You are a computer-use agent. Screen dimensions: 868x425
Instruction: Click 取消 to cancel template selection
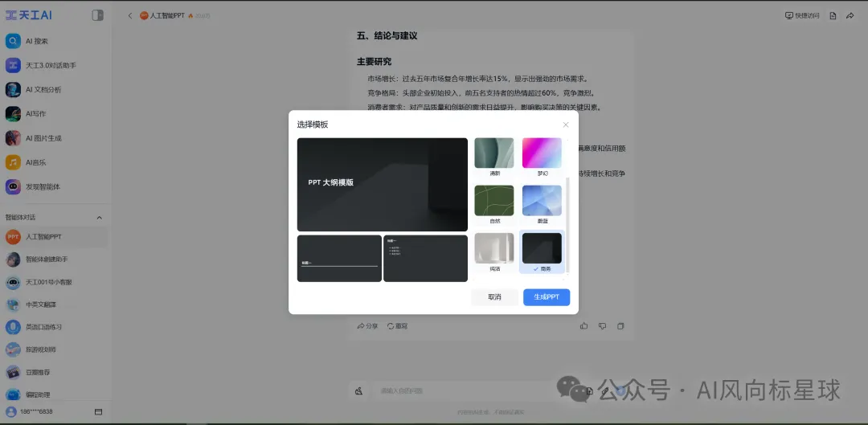coord(494,297)
